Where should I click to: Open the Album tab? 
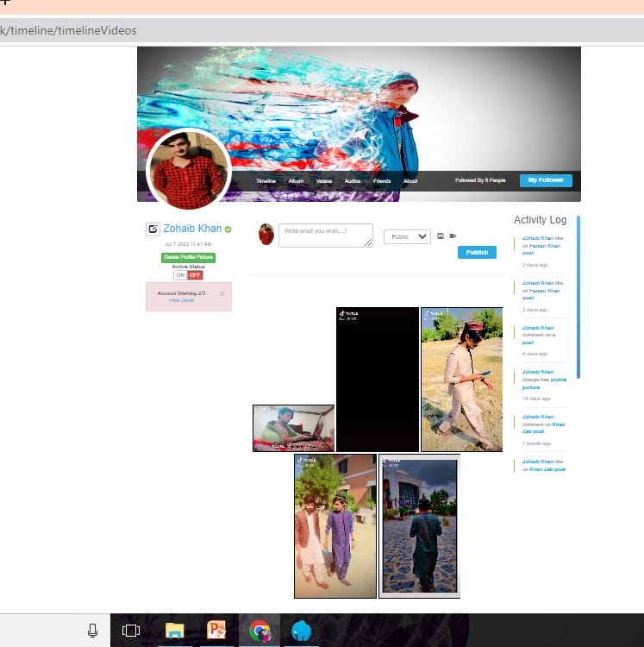[x=296, y=181]
